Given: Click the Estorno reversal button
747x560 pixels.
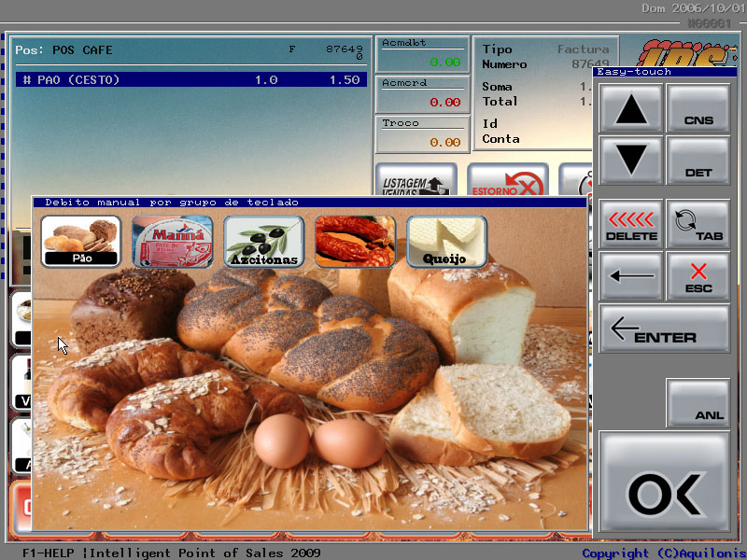Looking at the screenshot, I should coord(507,180).
